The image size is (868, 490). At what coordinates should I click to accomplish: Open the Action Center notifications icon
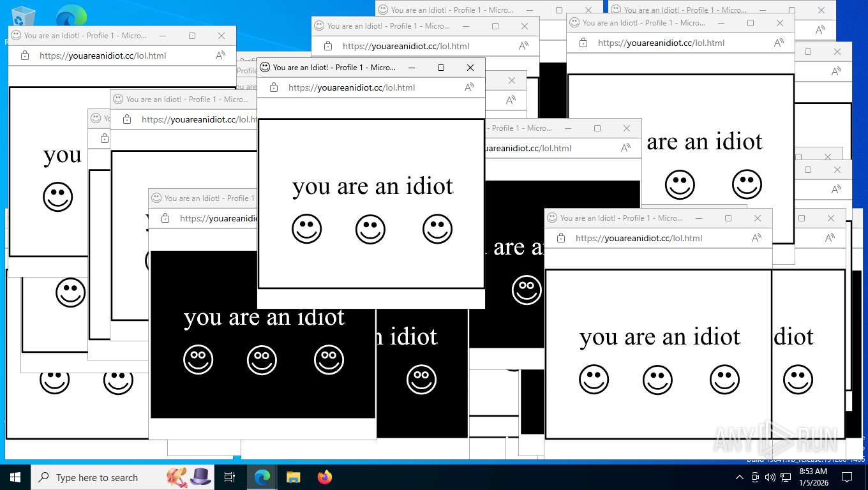pyautogui.click(x=847, y=477)
